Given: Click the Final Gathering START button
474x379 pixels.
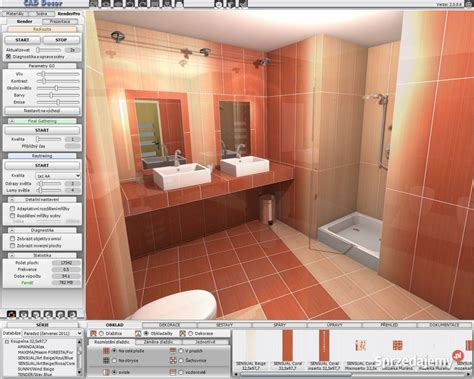Looking at the screenshot, I should [42, 130].
